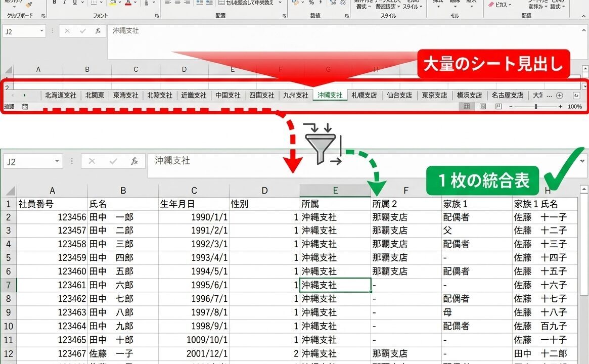The width and height of the screenshot is (589, 364).
Task: Click the percent style icon in ribbon
Action: pos(311,3)
